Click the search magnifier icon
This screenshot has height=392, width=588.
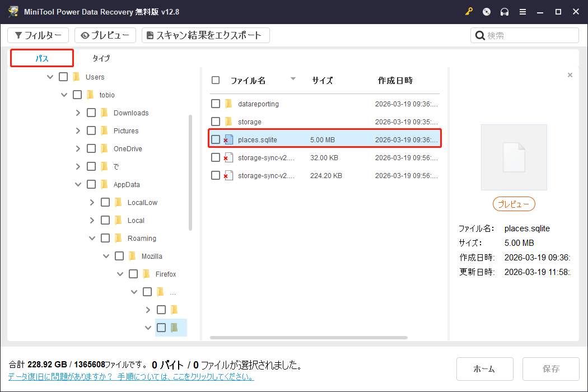click(480, 35)
